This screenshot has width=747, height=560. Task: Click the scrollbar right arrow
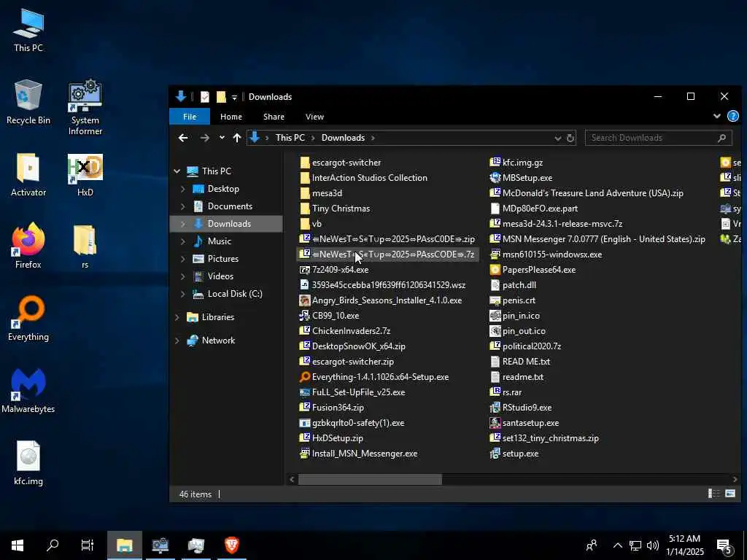[734, 480]
